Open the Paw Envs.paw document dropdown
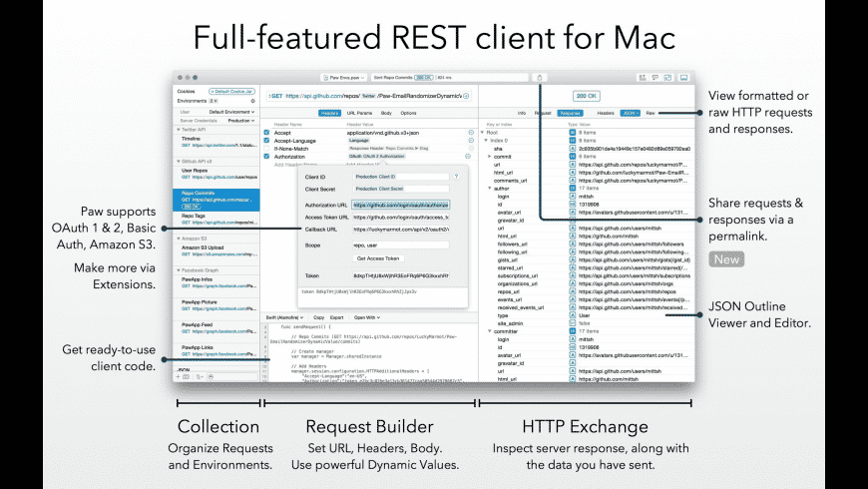Image resolution: width=868 pixels, height=489 pixels. click(x=344, y=78)
